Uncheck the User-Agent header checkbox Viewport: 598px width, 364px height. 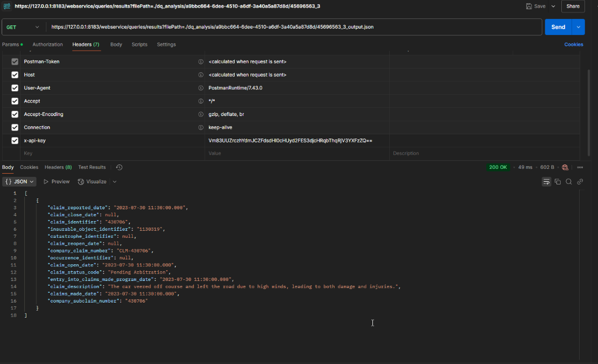(15, 88)
